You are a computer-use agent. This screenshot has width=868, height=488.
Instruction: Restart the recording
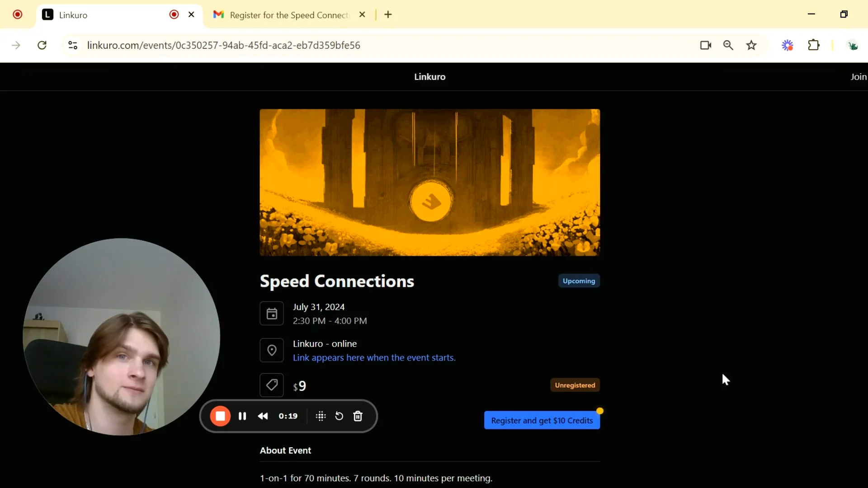[x=339, y=416]
